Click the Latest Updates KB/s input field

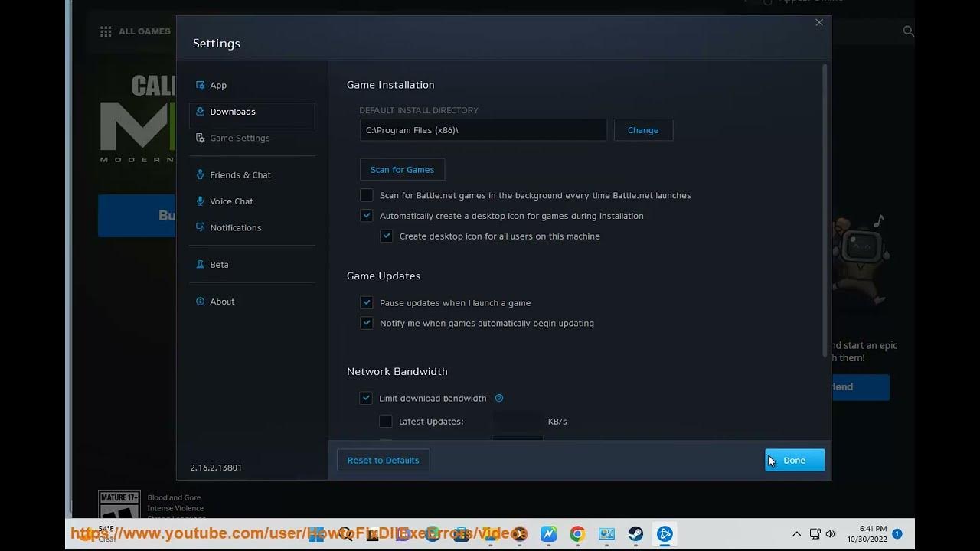tap(517, 422)
